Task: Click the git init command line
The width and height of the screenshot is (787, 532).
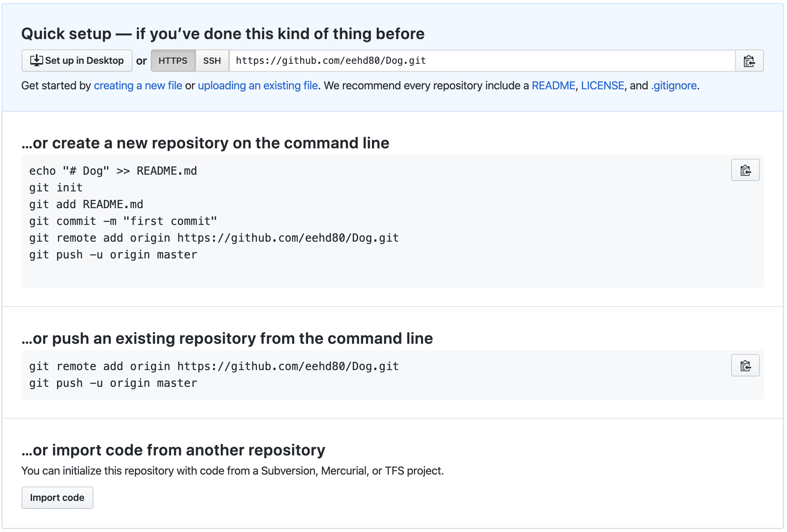Action: [x=56, y=188]
